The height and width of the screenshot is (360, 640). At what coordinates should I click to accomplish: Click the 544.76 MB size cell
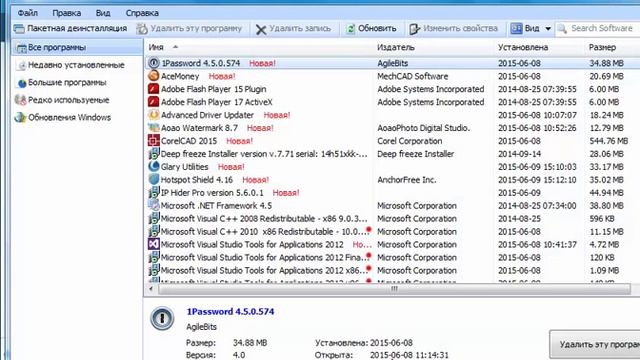609,141
